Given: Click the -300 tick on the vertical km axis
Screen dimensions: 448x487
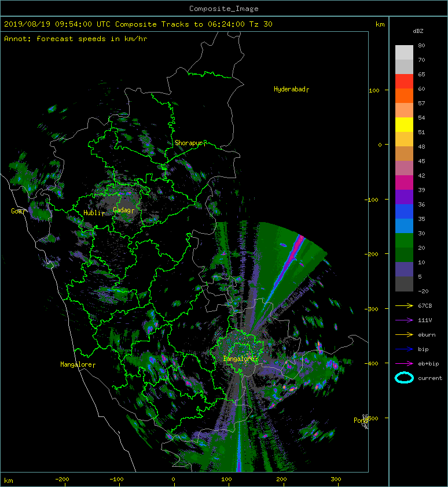Looking at the screenshot, I should (x=372, y=309).
